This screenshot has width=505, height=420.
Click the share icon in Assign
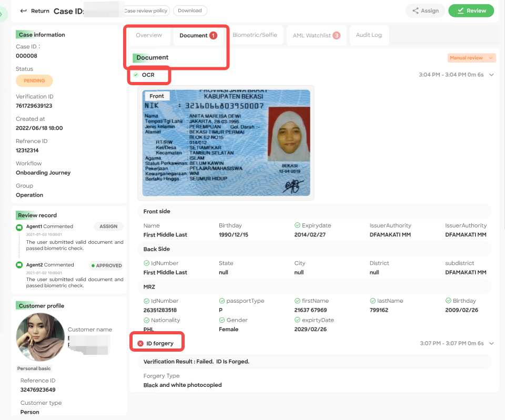tap(416, 11)
